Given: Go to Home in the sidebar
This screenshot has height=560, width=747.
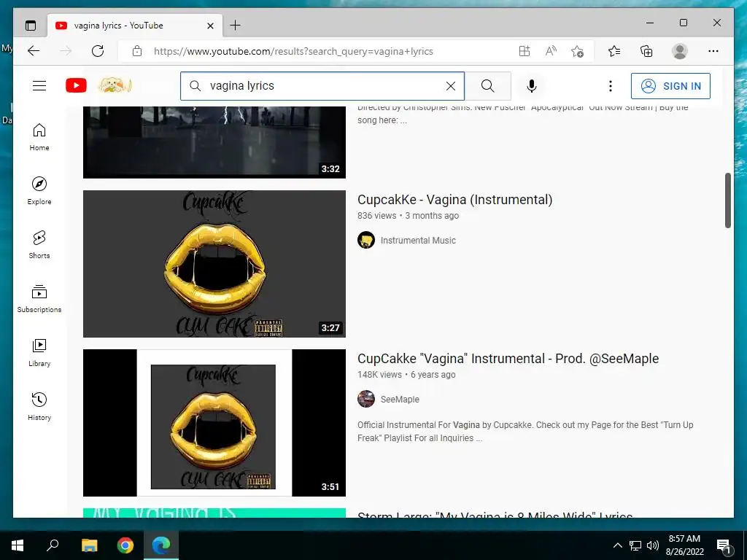Looking at the screenshot, I should [x=39, y=137].
